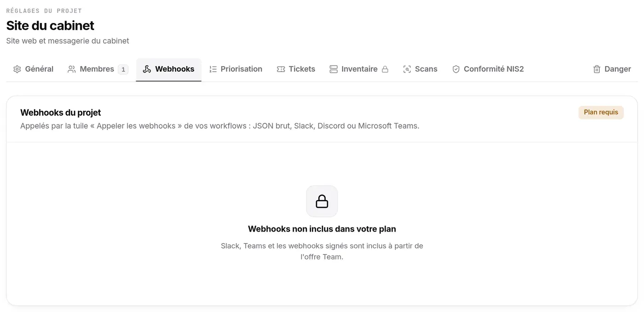
Task: Open the Conformité NIS2 tab
Action: coord(488,69)
